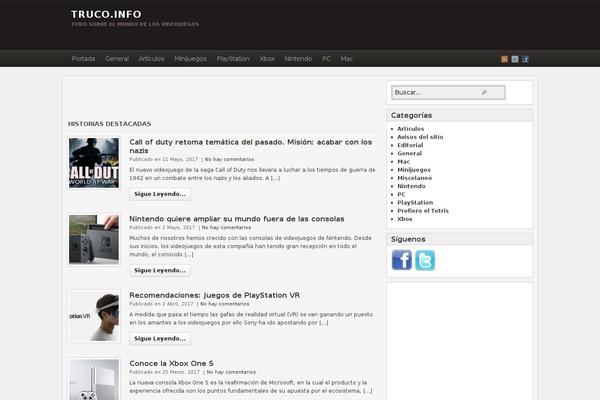Focus the Buscar search field
The image size is (600, 400).
click(448, 92)
